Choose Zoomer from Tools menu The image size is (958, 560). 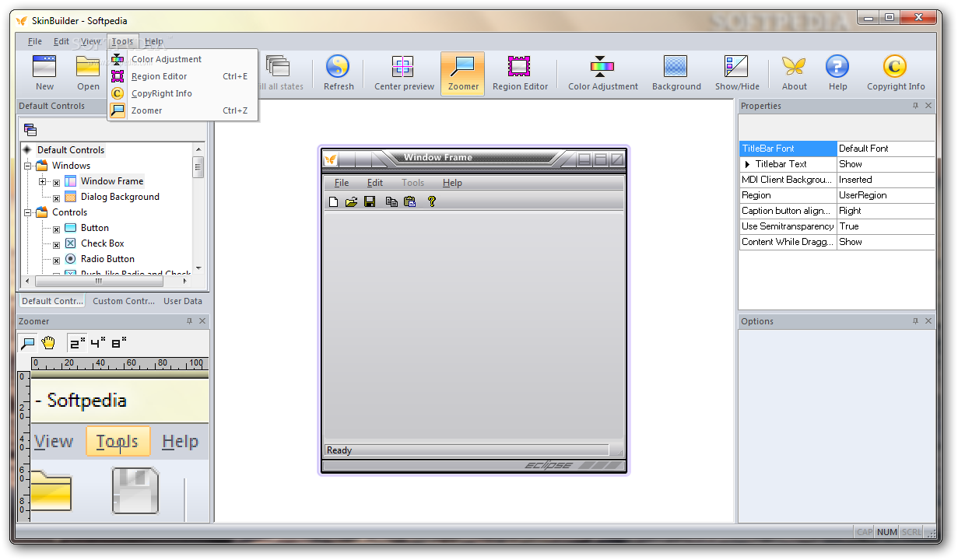[183, 110]
